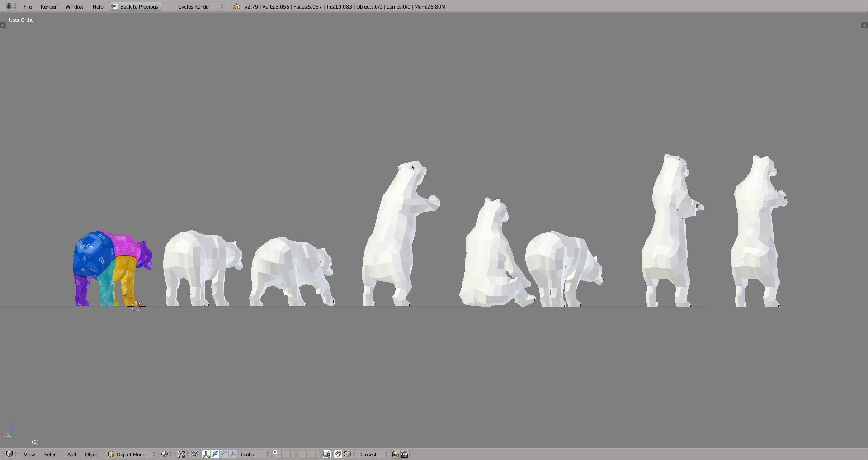Screen dimensions: 868x460
Task: Enable the translate manipulator arrow
Action: pos(215,454)
